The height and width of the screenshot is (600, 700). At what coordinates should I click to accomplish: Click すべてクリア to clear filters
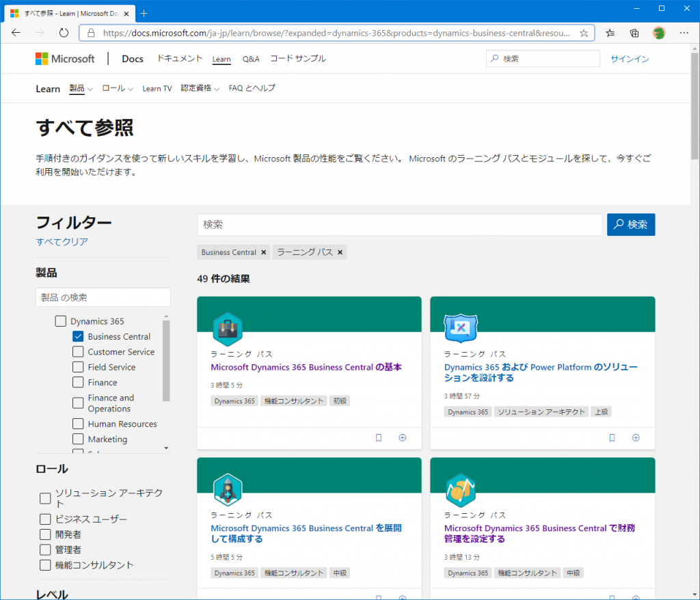coord(62,242)
